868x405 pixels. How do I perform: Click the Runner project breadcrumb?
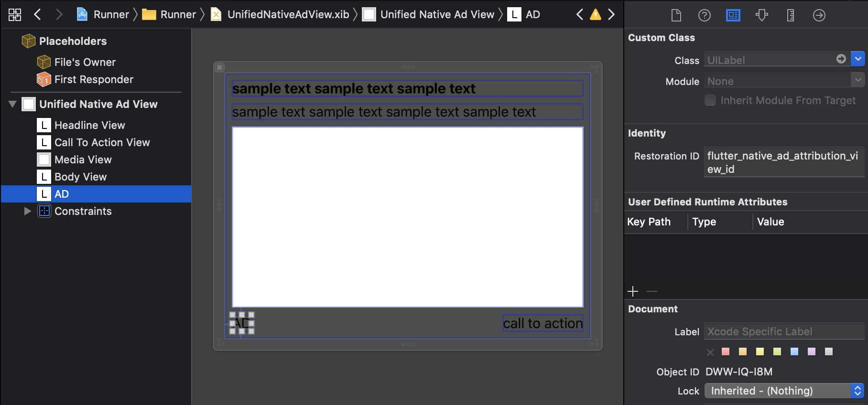(x=103, y=15)
